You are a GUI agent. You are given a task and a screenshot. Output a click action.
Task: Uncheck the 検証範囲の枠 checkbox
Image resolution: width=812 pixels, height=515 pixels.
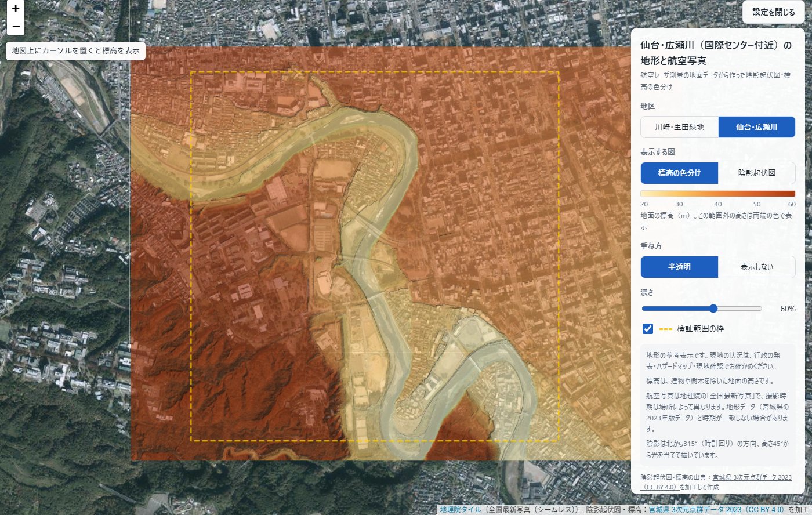pos(648,329)
